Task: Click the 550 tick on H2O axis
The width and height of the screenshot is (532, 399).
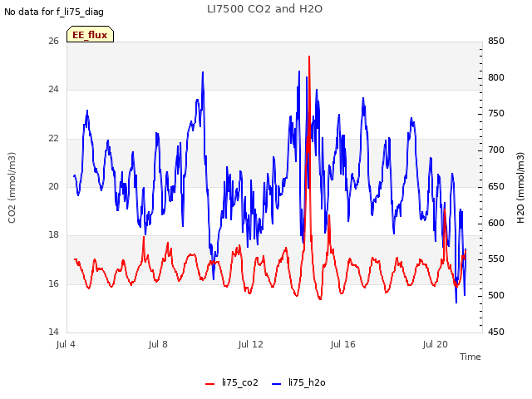Action: click(496, 259)
